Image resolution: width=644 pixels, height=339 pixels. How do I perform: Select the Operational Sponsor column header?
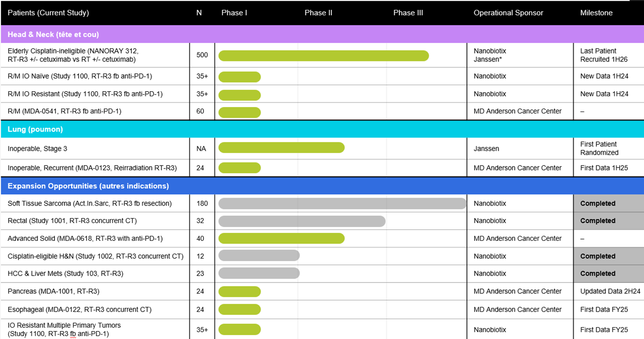(x=508, y=13)
